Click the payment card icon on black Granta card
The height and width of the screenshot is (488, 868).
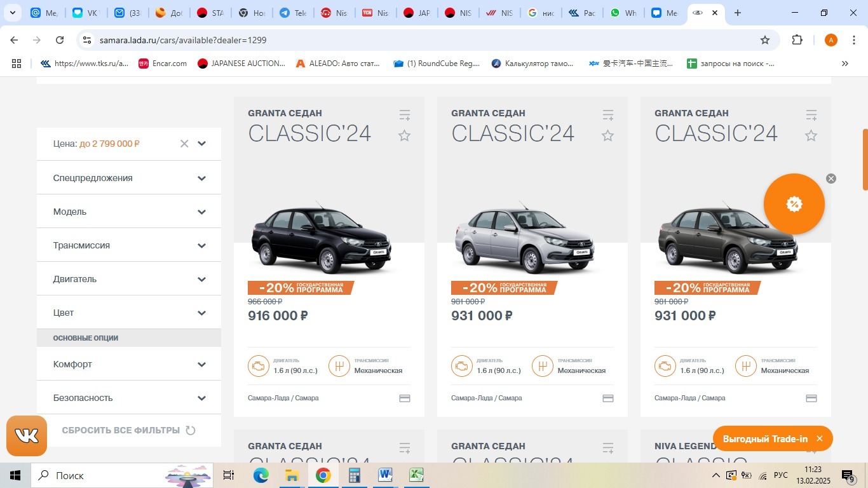click(405, 398)
